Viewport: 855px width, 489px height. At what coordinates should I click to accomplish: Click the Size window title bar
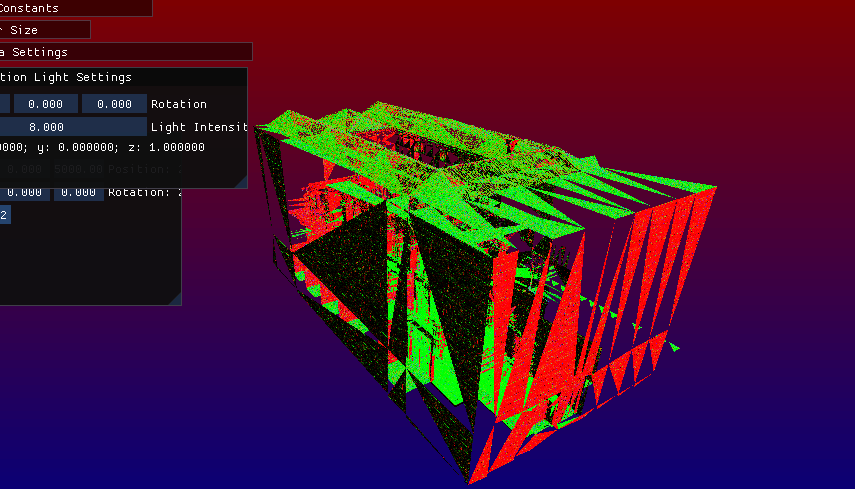pos(45,30)
